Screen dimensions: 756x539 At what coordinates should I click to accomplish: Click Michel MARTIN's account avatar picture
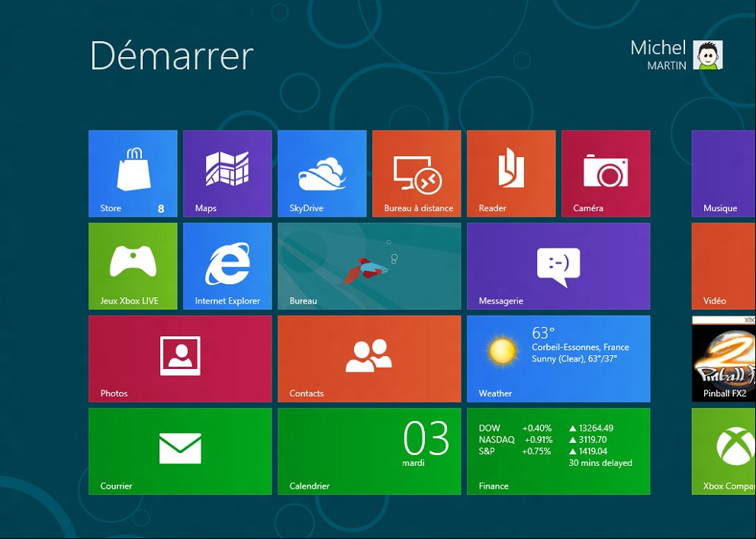click(708, 55)
